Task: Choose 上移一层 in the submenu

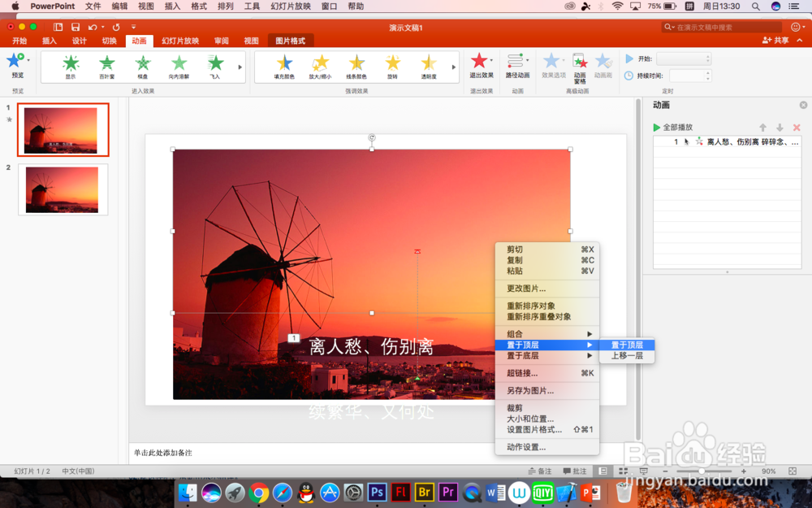Action: pos(627,356)
